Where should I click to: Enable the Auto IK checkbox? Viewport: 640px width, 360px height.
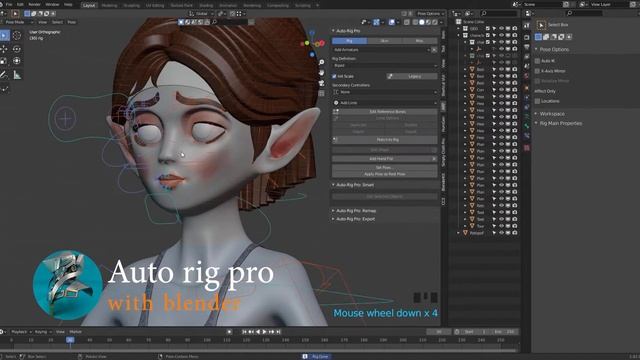538,61
